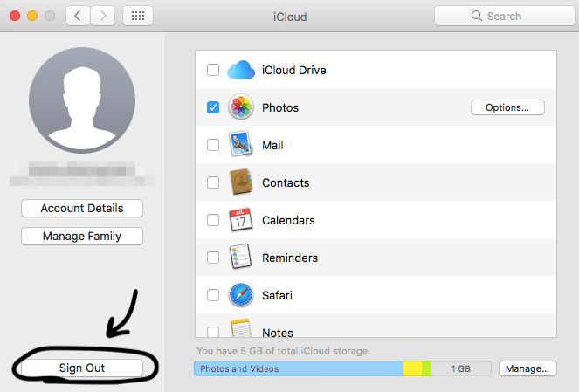Click the Safari compass icon
The height and width of the screenshot is (392, 579).
(x=241, y=294)
